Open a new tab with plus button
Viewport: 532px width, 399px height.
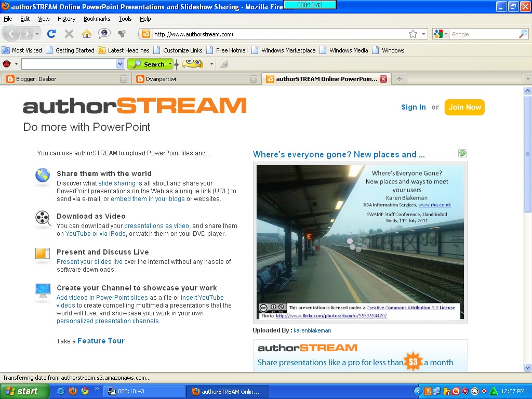400,79
